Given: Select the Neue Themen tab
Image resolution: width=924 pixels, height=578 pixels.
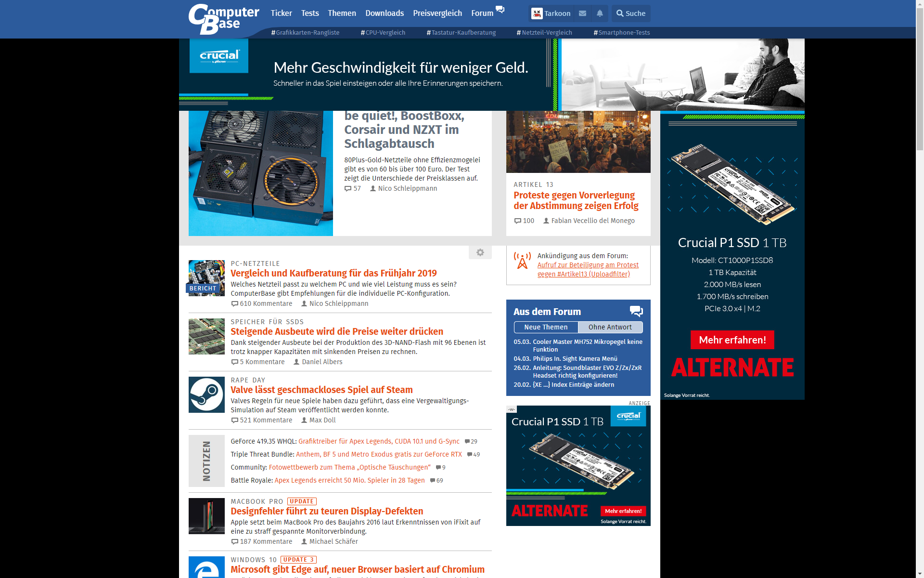Looking at the screenshot, I should click(546, 327).
